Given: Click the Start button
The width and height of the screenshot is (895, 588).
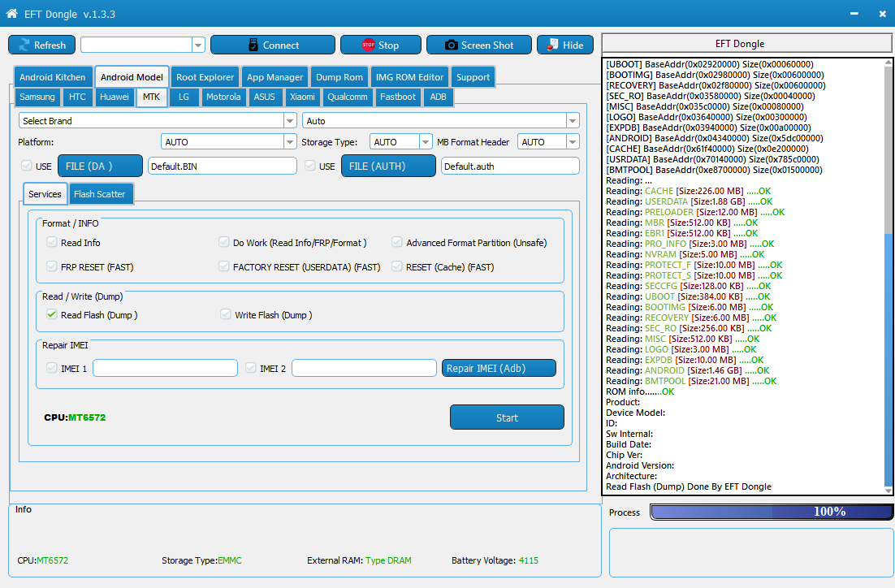Looking at the screenshot, I should pyautogui.click(x=507, y=417).
